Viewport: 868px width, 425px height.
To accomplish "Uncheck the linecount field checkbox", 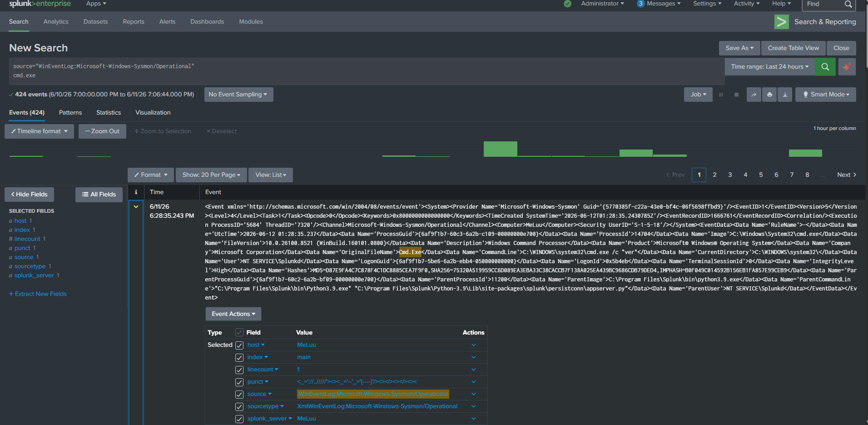I will (x=239, y=370).
